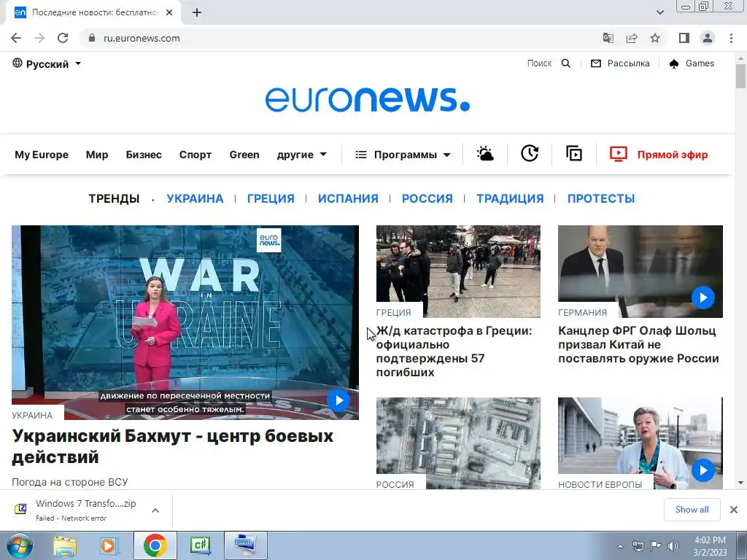This screenshot has width=747, height=560.
Task: Open the C# application taskbar icon
Action: [x=200, y=545]
